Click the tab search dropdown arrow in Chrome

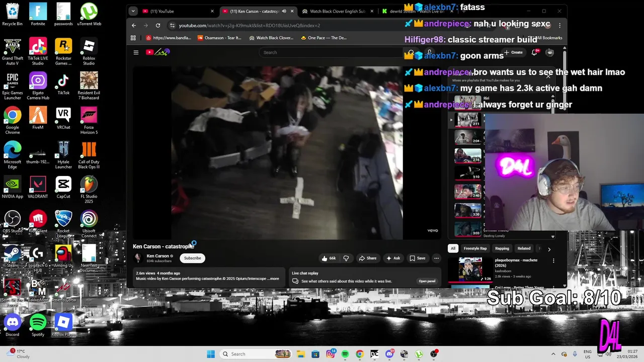[x=133, y=11]
